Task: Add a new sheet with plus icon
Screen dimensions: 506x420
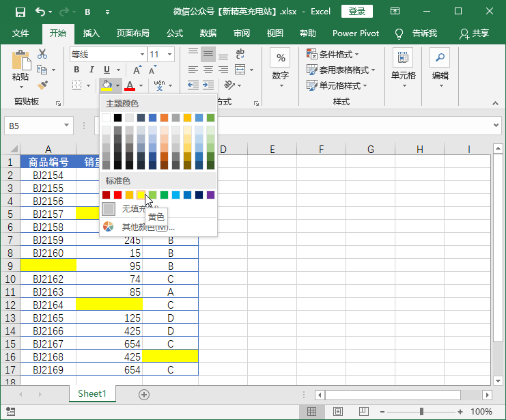Action: pos(143,395)
